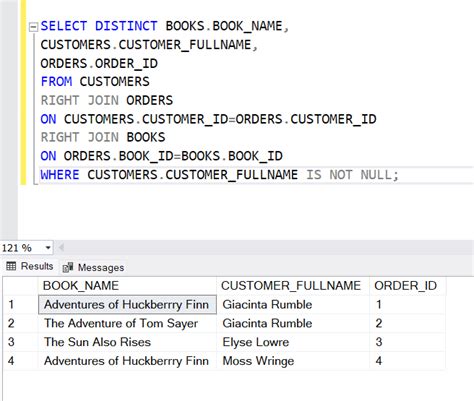Click Adventures of Huckberrry Finn cell in row 4
The image size is (474, 401).
(x=127, y=361)
